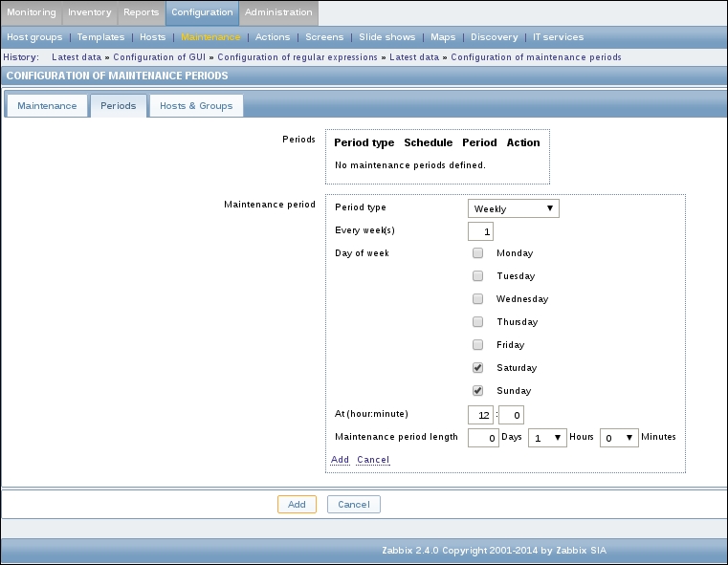Open the Administration menu section
The image size is (728, 565).
pyautogui.click(x=278, y=12)
